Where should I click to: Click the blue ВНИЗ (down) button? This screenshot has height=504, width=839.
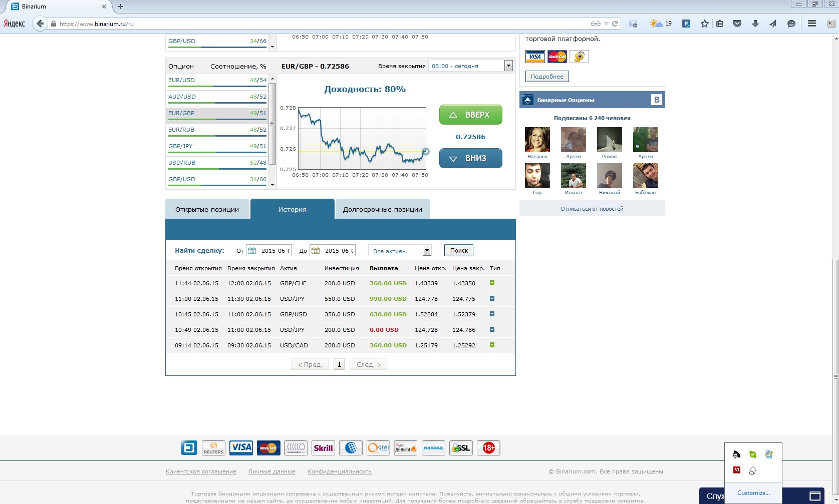click(x=470, y=158)
